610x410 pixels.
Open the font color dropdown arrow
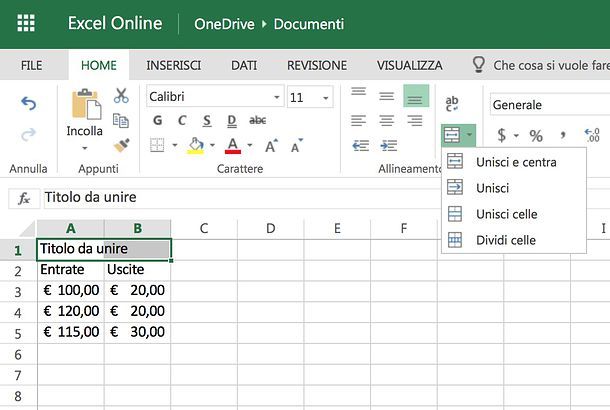point(250,145)
